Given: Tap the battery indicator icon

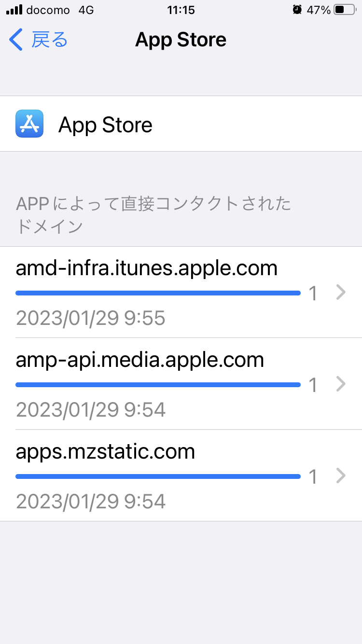Looking at the screenshot, I should pos(344,10).
